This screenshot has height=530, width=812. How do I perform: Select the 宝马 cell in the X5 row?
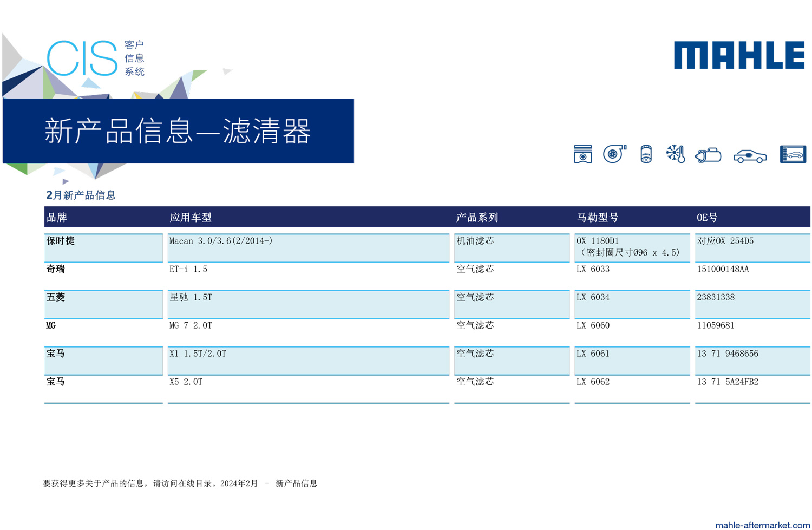[x=103, y=389]
